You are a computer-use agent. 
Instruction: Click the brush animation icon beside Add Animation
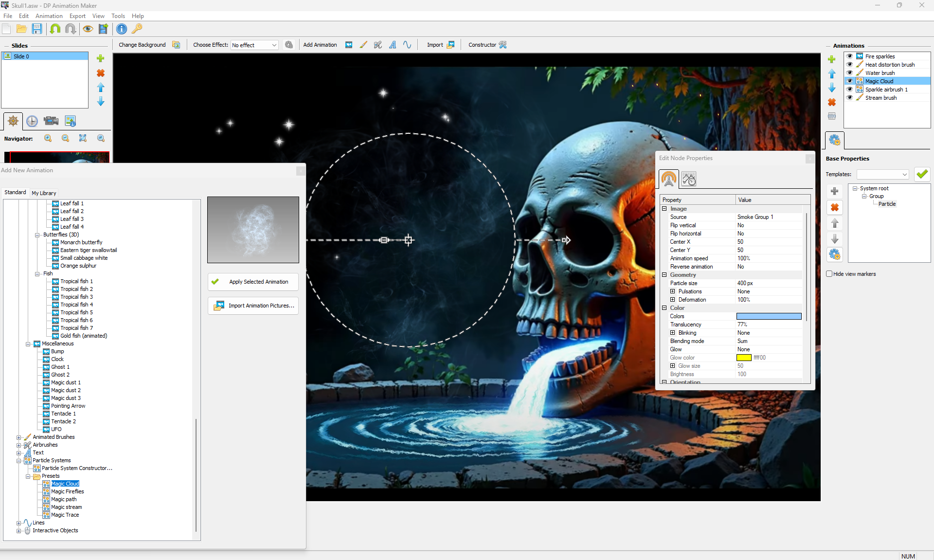click(x=363, y=45)
